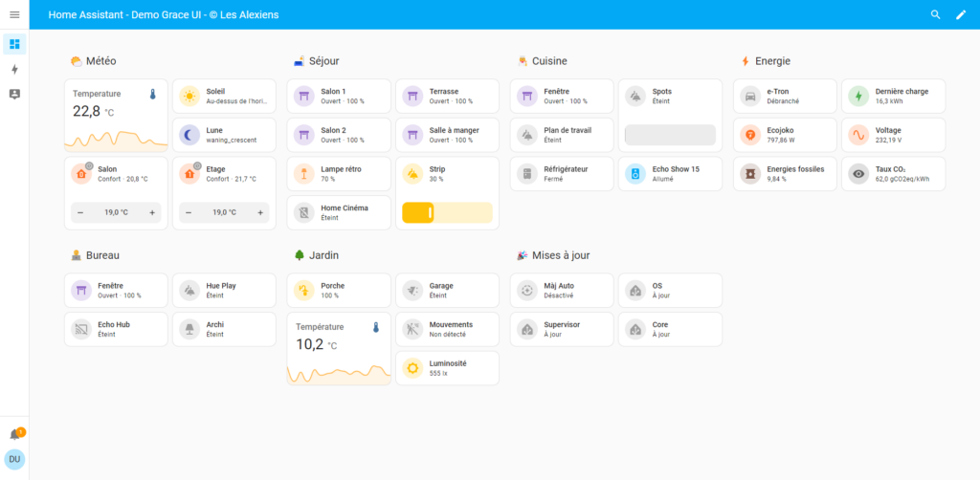Click the Salon 1 cover icon
The height and width of the screenshot is (480, 980).
pyautogui.click(x=303, y=97)
